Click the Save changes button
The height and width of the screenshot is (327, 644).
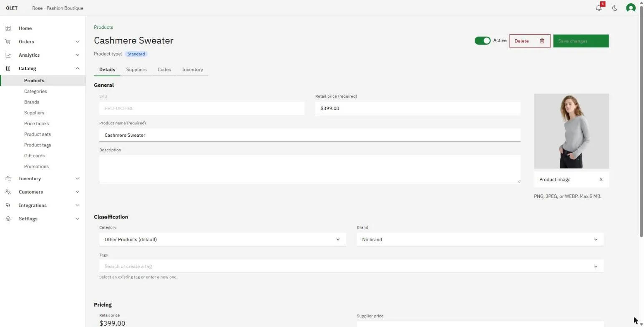(x=581, y=41)
